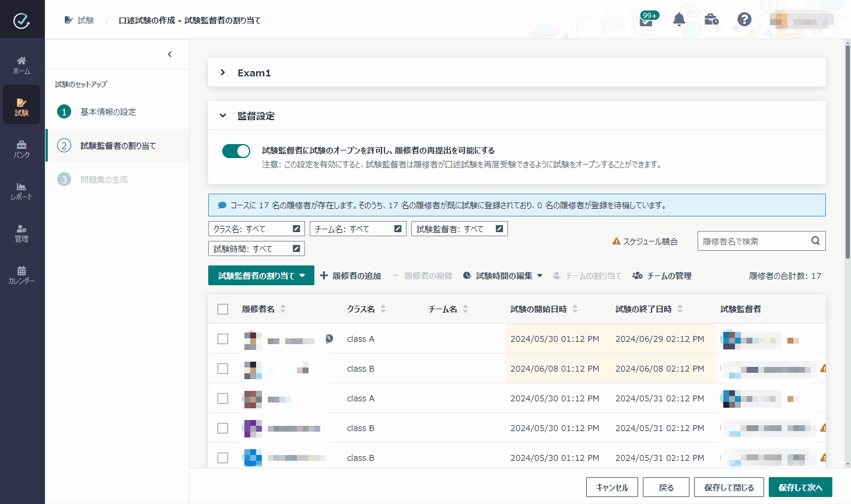Click the clock icon in first student row
851x504 pixels.
tap(329, 338)
